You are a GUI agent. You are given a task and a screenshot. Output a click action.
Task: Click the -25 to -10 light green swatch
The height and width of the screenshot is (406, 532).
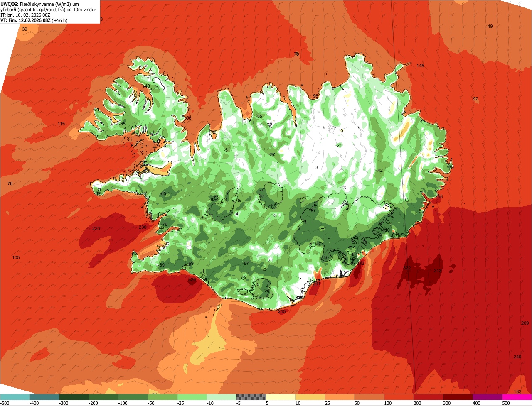pyautogui.click(x=192, y=397)
